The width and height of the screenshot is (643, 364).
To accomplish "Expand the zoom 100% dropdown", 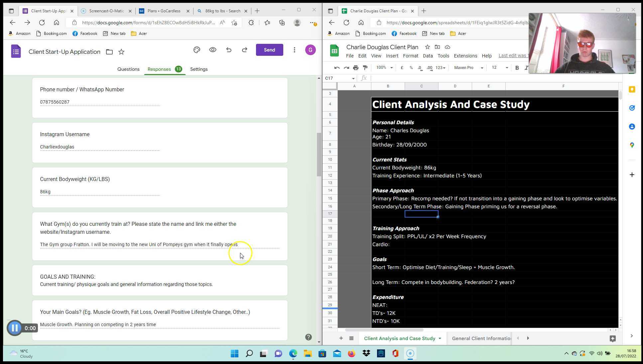I will coord(385,68).
